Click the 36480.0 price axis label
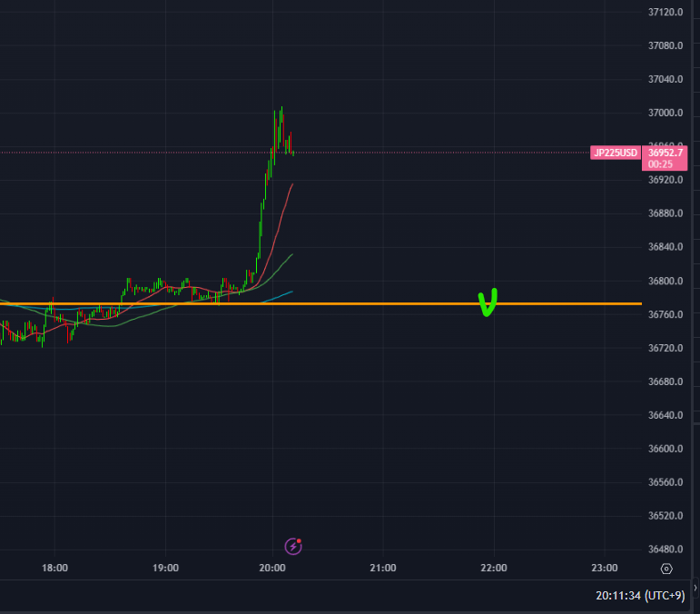 (x=665, y=550)
